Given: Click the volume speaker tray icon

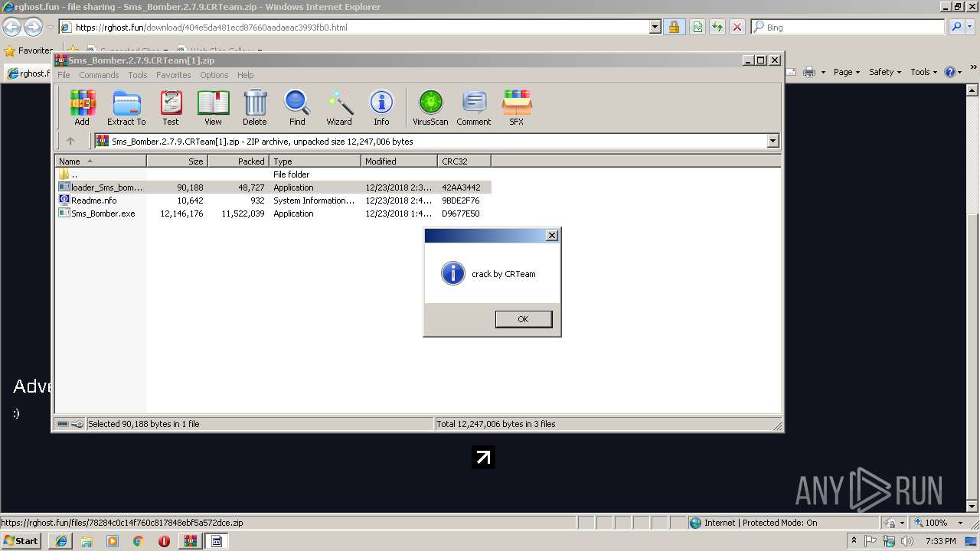Looking at the screenshot, I should click(x=907, y=541).
